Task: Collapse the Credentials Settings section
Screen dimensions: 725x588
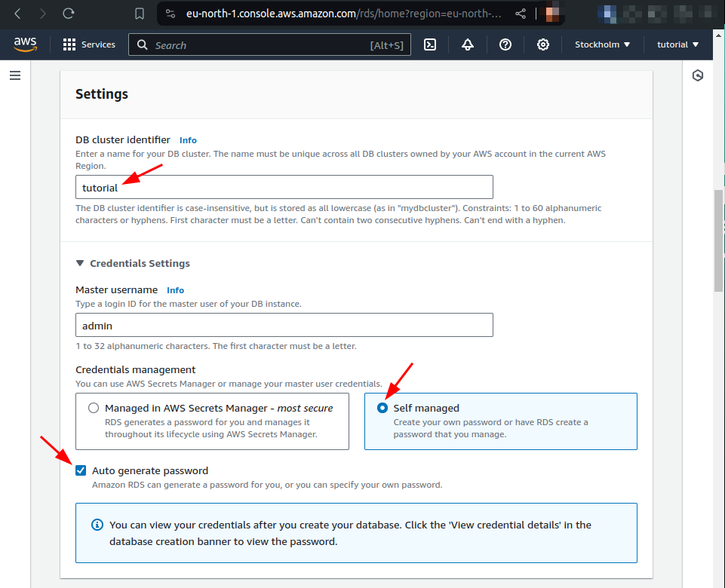Action: coord(80,263)
